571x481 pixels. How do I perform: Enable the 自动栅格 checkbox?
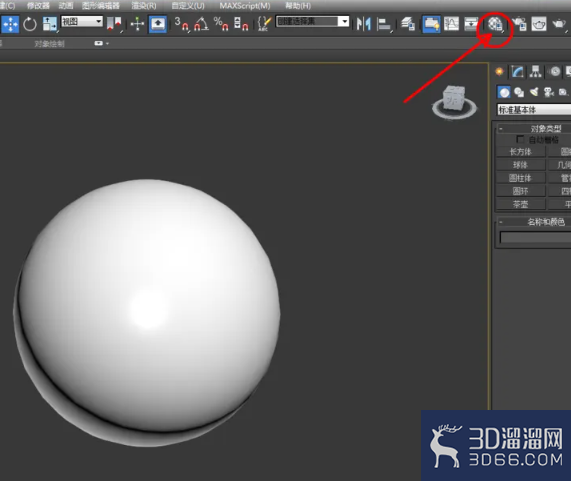pyautogui.click(x=520, y=139)
